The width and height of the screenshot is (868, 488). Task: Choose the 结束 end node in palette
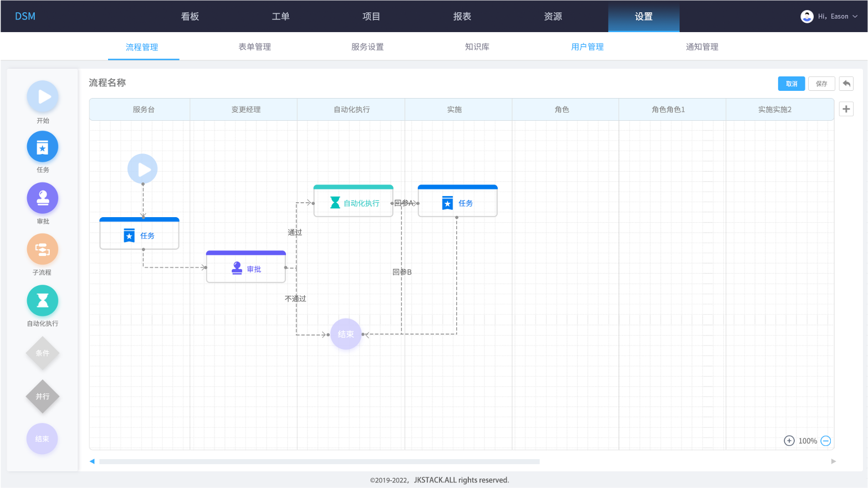[x=42, y=439]
